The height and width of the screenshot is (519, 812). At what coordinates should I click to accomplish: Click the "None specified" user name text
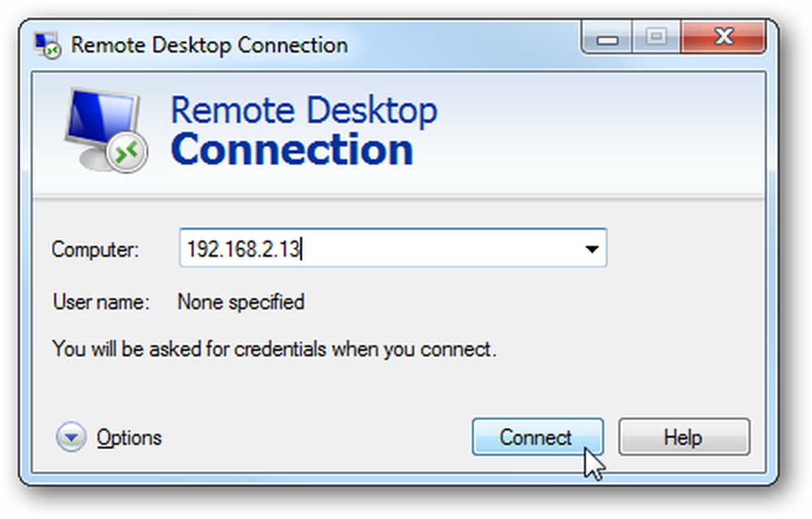pos(241,302)
